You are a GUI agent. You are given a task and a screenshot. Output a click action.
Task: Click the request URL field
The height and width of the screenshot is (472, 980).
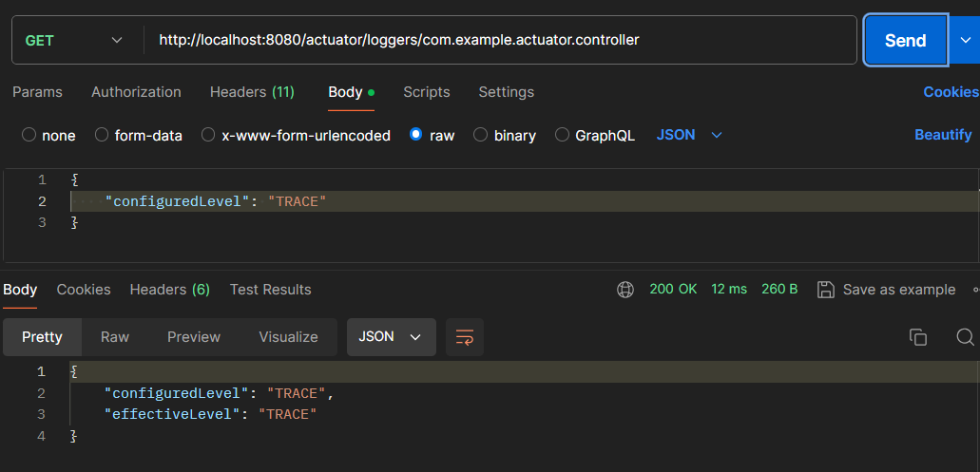pyautogui.click(x=499, y=41)
